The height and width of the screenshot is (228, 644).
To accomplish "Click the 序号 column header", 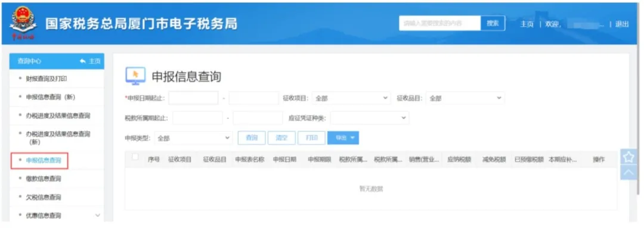I will click(x=154, y=160).
